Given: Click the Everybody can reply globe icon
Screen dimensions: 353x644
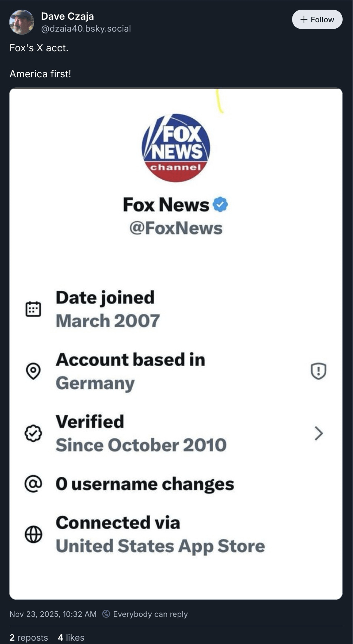Looking at the screenshot, I should tap(106, 614).
